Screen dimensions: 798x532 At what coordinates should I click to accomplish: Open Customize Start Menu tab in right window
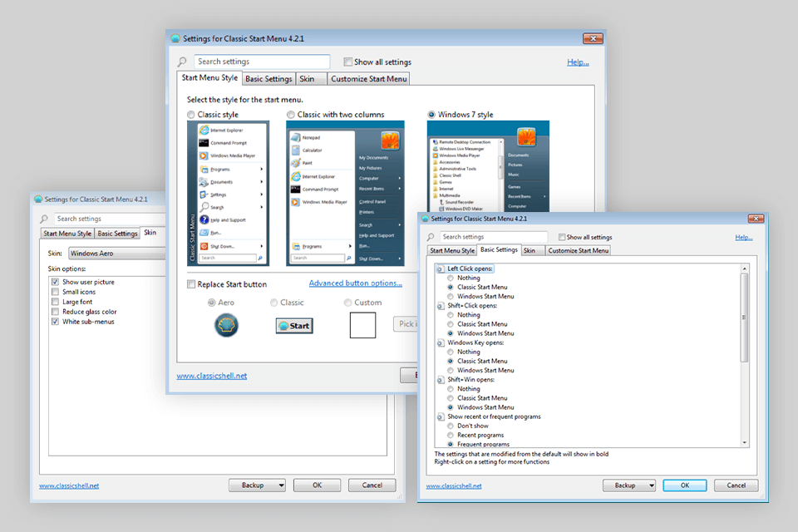579,250
